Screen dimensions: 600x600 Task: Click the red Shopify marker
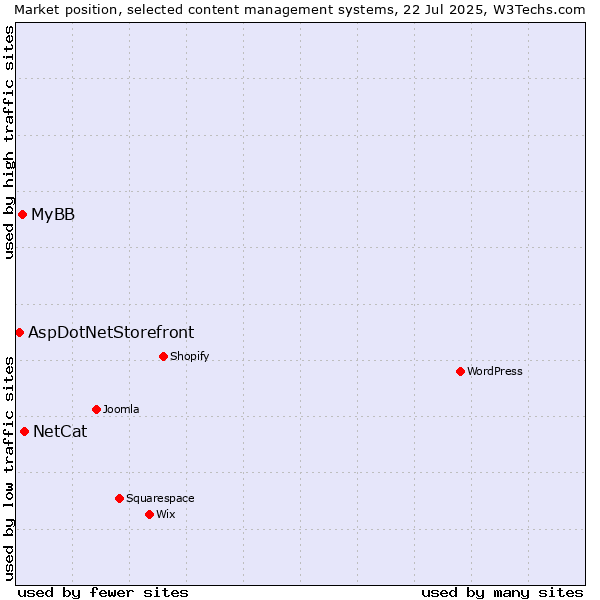click(163, 357)
